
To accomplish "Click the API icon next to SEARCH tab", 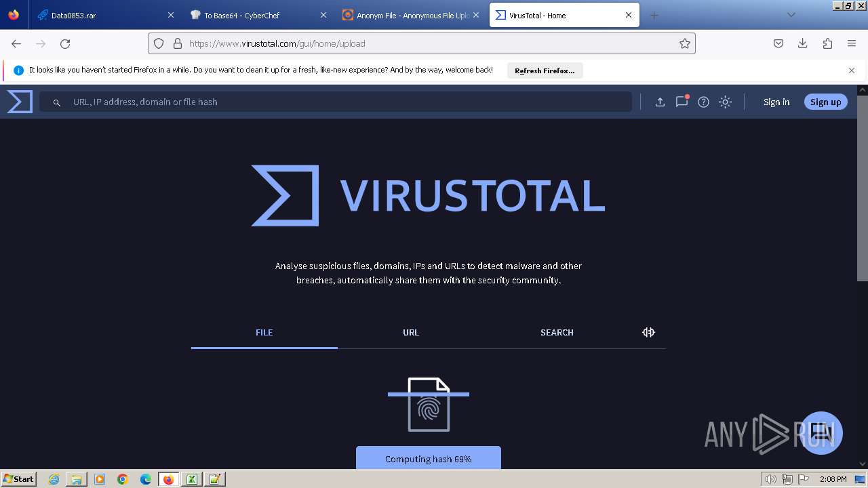I will pyautogui.click(x=648, y=332).
